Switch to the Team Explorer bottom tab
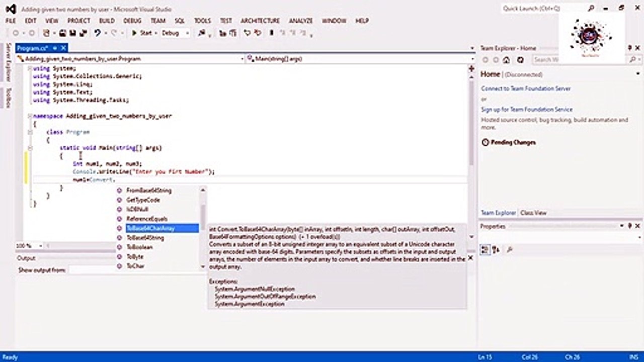The height and width of the screenshot is (362, 644). tap(498, 213)
